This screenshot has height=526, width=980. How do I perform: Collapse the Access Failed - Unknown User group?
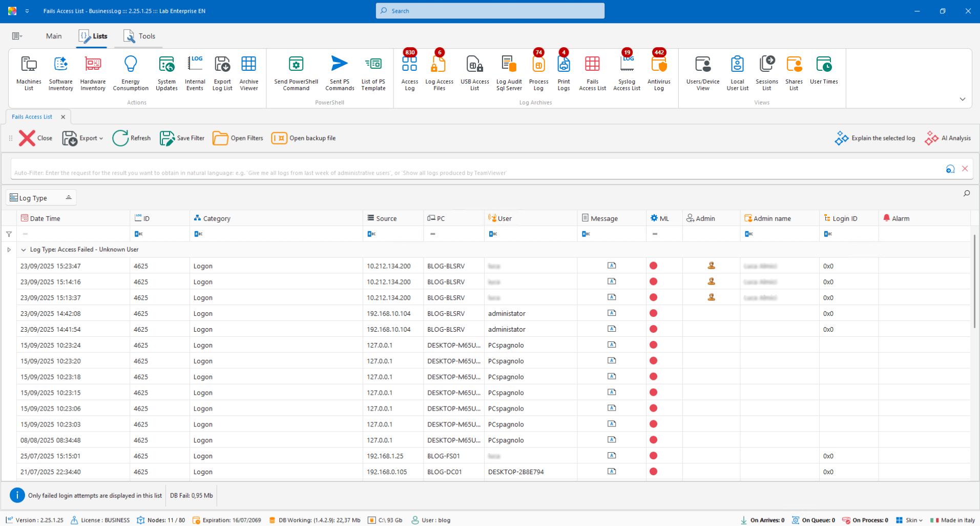pyautogui.click(x=24, y=250)
